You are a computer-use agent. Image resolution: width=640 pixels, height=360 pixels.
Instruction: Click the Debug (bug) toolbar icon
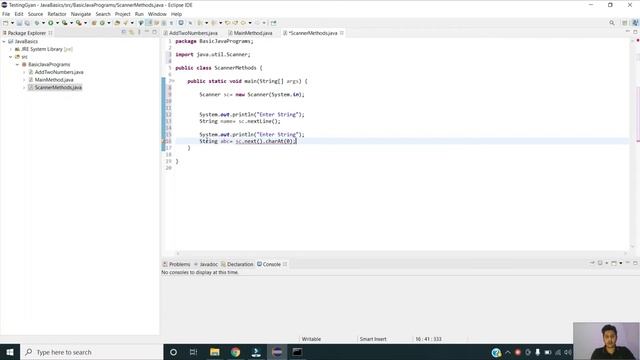[x=37, y=23]
